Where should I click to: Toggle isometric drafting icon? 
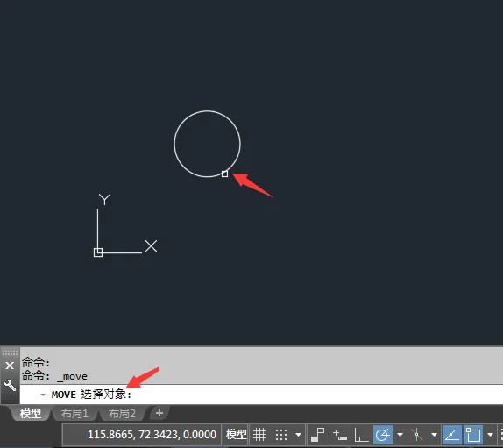pyautogui.click(x=416, y=435)
